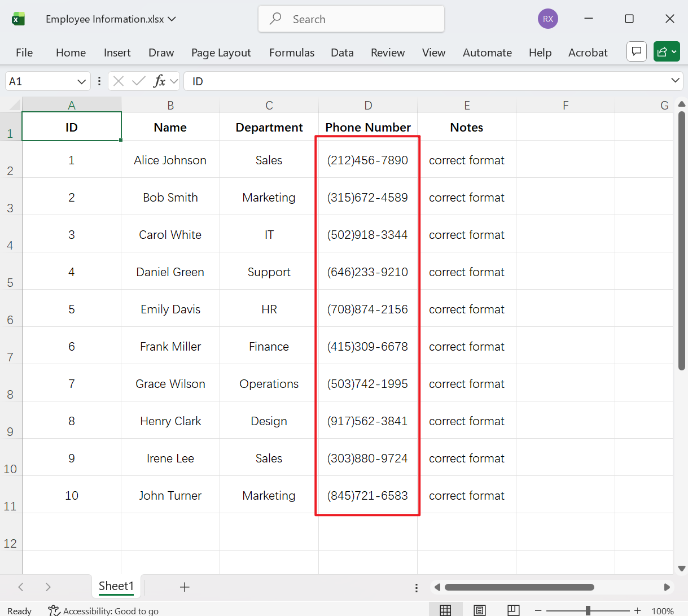Open Page Break Preview from status bar
Screen dimensions: 688x616
click(513, 610)
